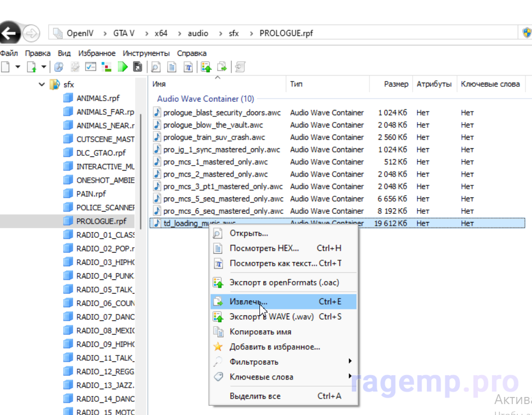Click the view-as-text 'T' toolbar icon
Image resolution: width=532 pixels, height=415 pixels.
(188, 67)
